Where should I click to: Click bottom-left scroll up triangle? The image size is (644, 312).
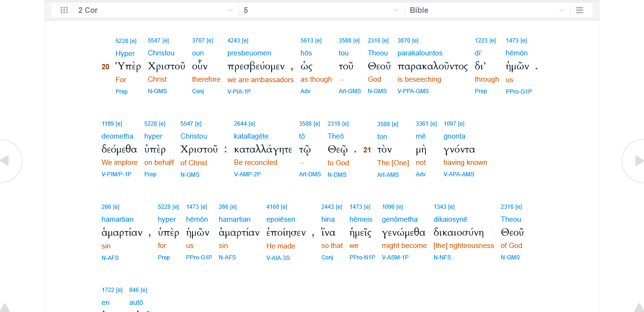pyautogui.click(x=4, y=308)
